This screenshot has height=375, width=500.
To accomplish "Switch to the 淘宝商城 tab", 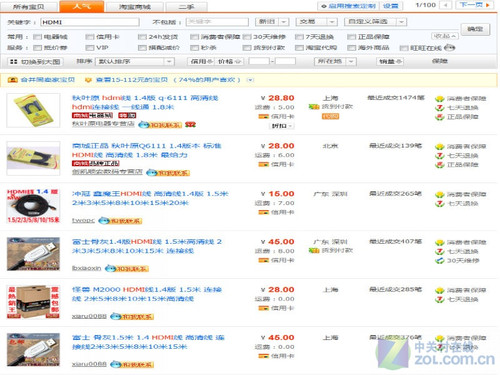I will tap(135, 7).
